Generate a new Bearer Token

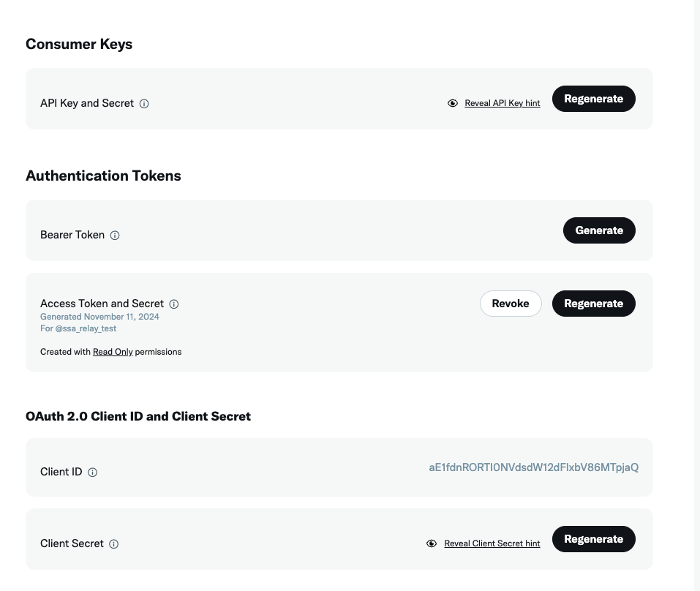click(x=599, y=230)
